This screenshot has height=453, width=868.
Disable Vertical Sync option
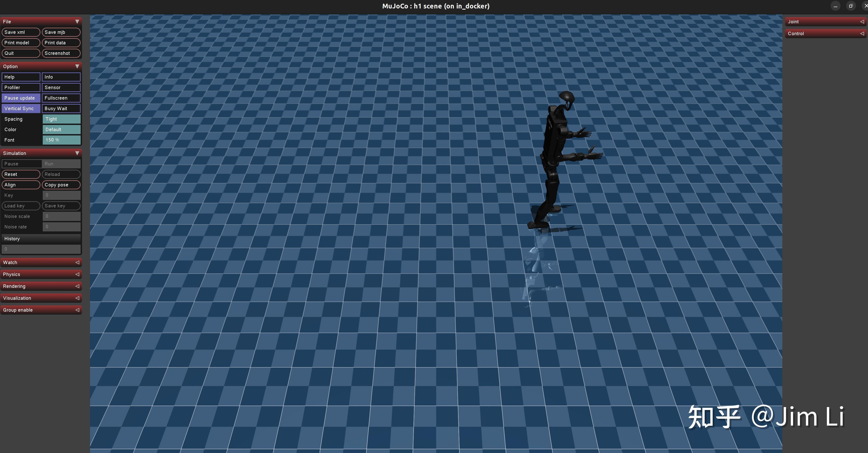click(x=21, y=109)
